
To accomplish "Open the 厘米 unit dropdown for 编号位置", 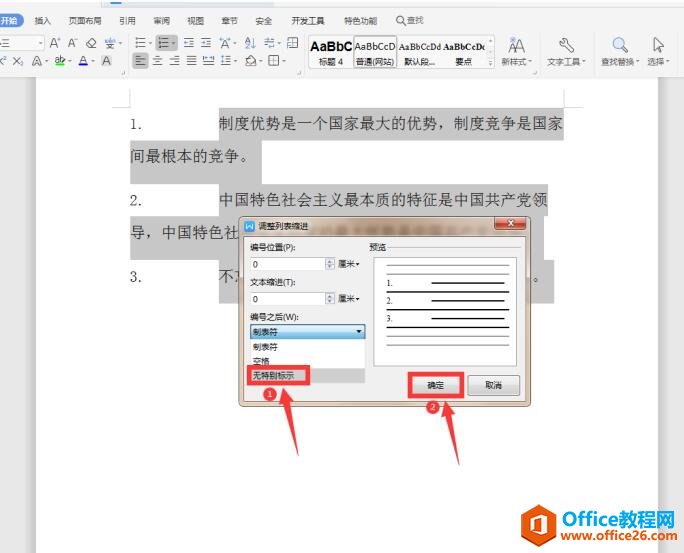I will pos(349,264).
